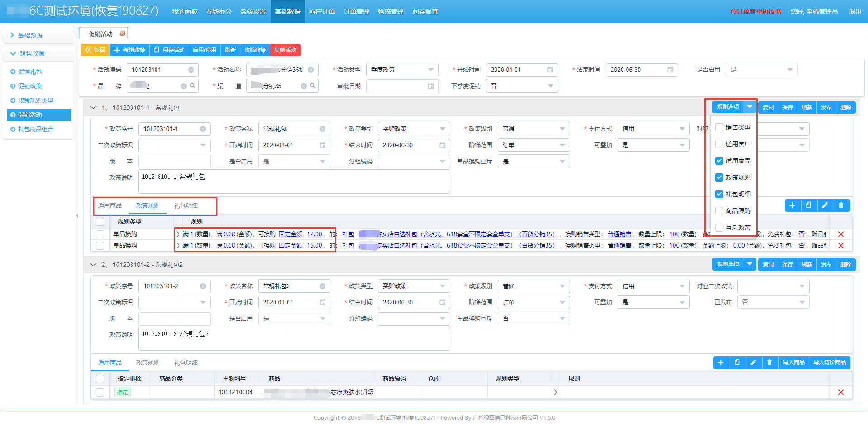Tick the checkbox of the 12.00 rule row

[x=100, y=234]
